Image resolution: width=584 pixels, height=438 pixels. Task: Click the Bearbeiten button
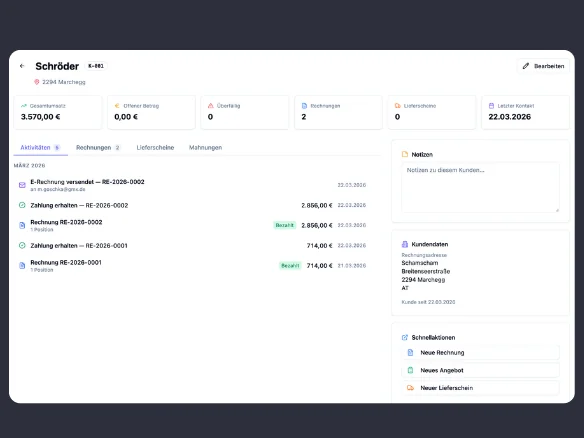(x=543, y=66)
